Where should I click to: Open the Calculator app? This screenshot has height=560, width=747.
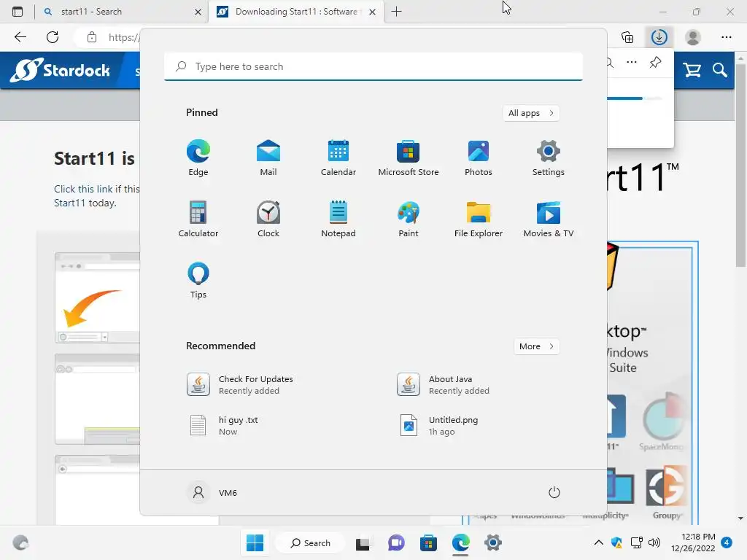pyautogui.click(x=198, y=219)
